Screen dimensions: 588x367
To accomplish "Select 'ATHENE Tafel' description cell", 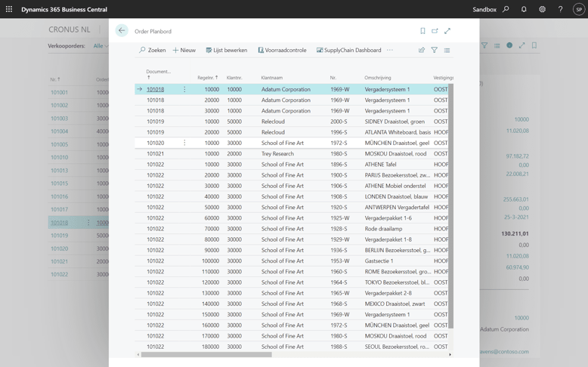I will coord(380,165).
